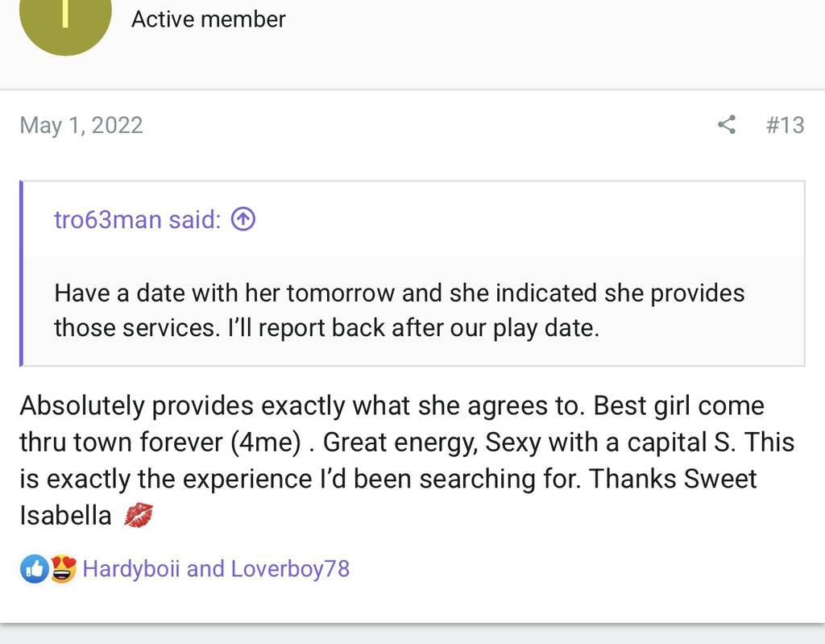825x644 pixels.
Task: Click the "Active member" user title
Action: click(x=208, y=19)
